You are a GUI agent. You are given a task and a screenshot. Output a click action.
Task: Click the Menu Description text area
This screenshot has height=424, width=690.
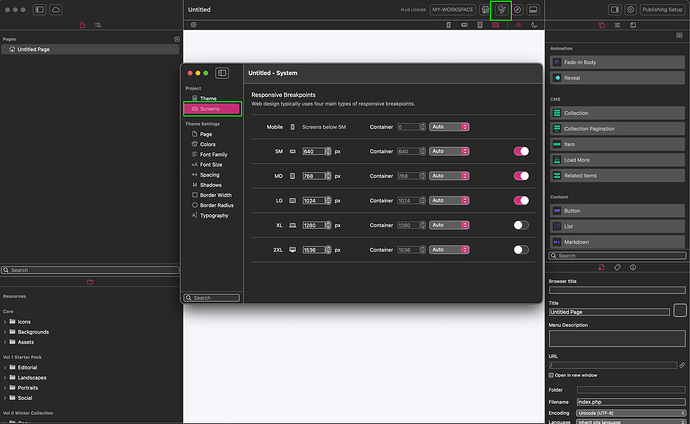[x=617, y=339]
